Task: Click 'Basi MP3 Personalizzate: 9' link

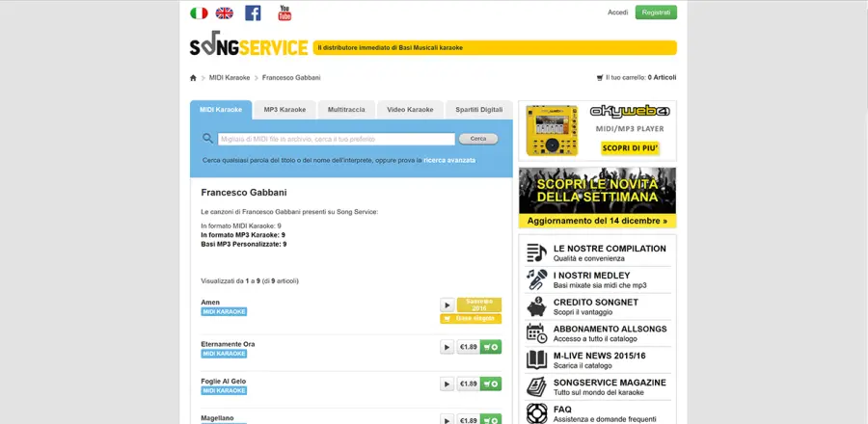Action: point(244,244)
